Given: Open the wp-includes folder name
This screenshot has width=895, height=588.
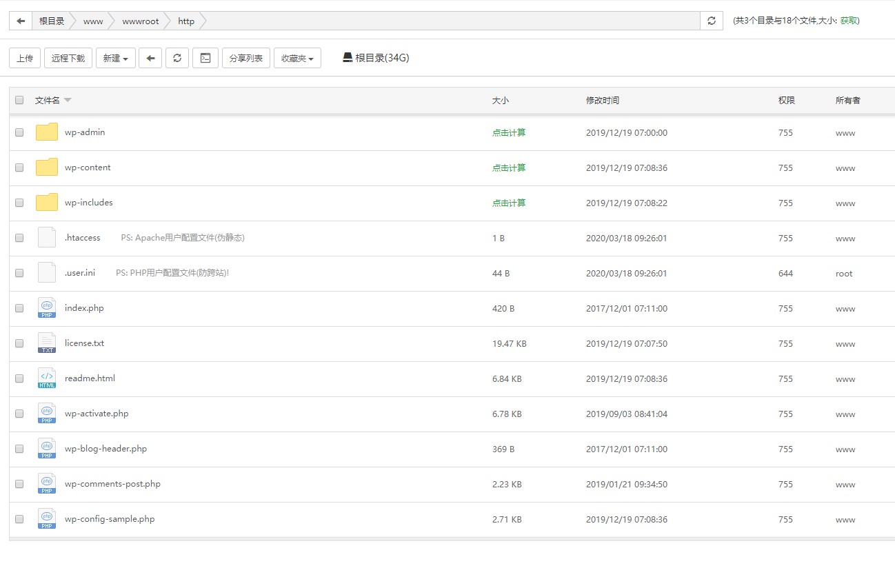Looking at the screenshot, I should click(x=89, y=203).
